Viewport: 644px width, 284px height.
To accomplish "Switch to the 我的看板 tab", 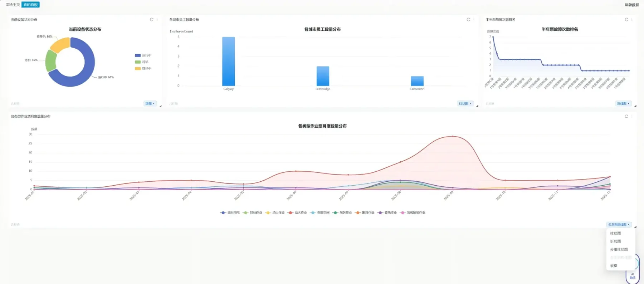I will point(30,5).
